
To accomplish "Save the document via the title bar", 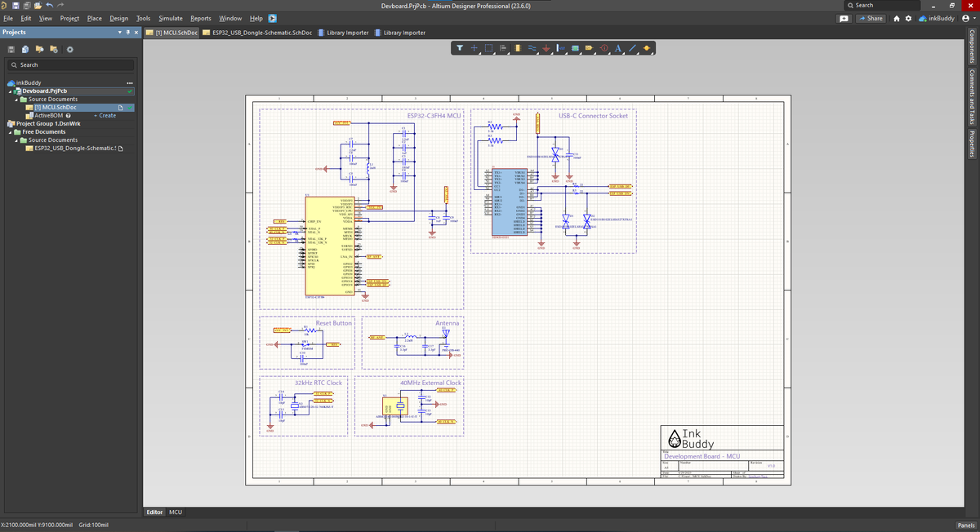I will (x=16, y=6).
